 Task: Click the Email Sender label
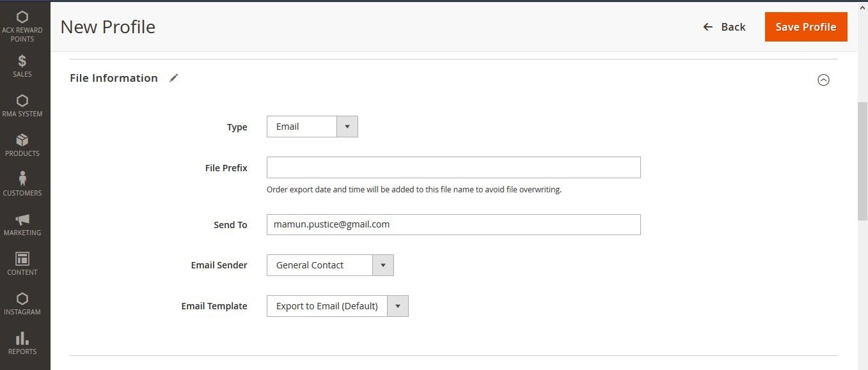pyautogui.click(x=219, y=265)
